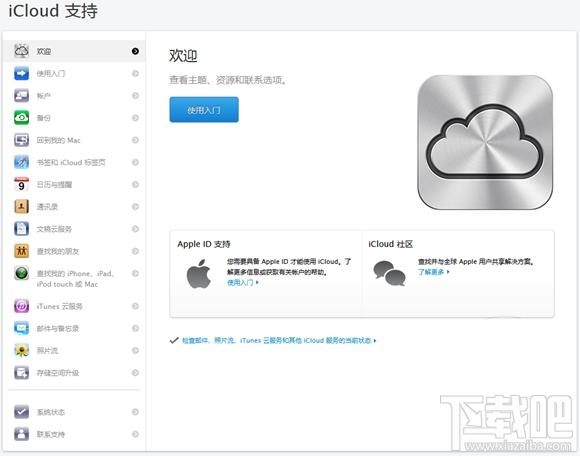Click the checkmark beside the status link
Viewport: 580px width, 456px height.
tap(174, 340)
